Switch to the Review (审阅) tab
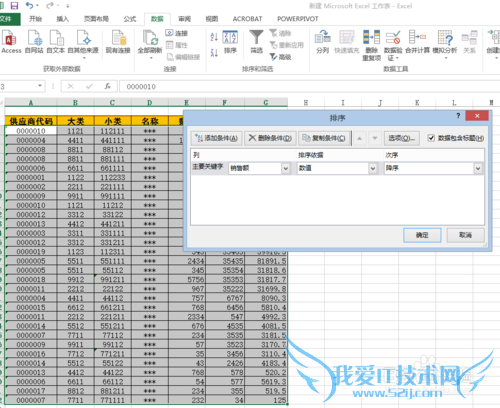 [184, 19]
